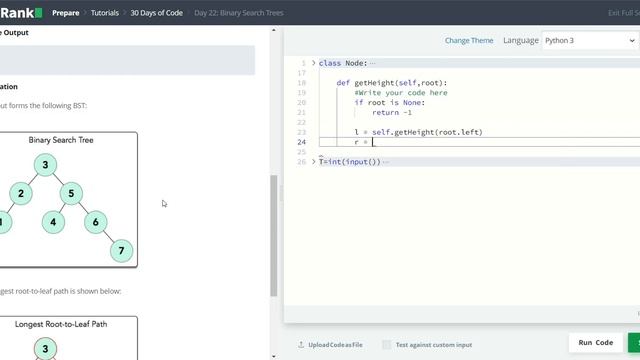Click the problem pane scrollbar thumb

pyautogui.click(x=273, y=236)
